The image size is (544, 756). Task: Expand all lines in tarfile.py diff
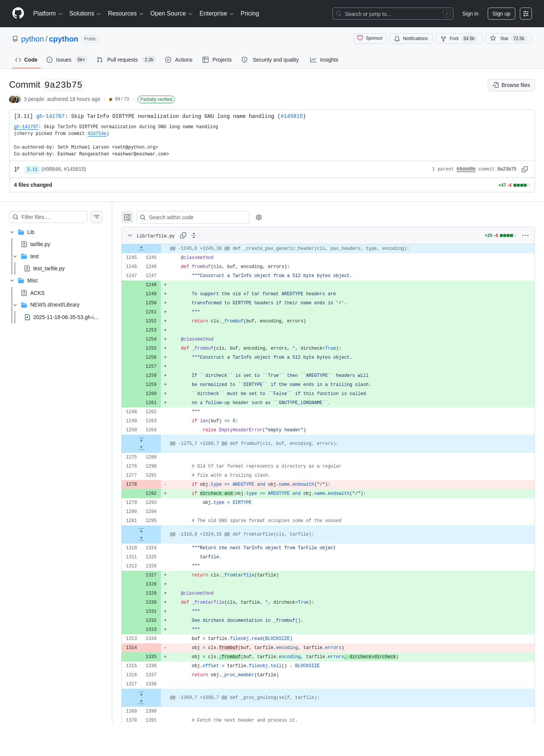coord(194,235)
